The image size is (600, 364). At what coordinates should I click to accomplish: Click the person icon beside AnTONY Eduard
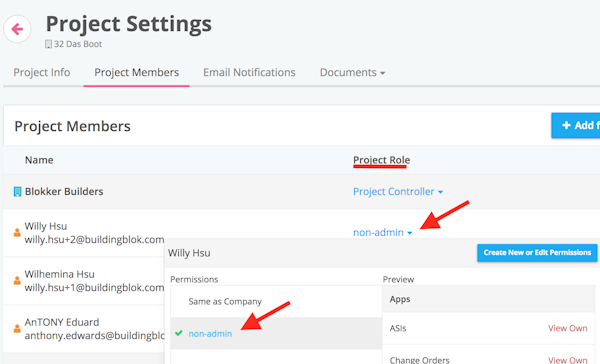click(x=17, y=328)
